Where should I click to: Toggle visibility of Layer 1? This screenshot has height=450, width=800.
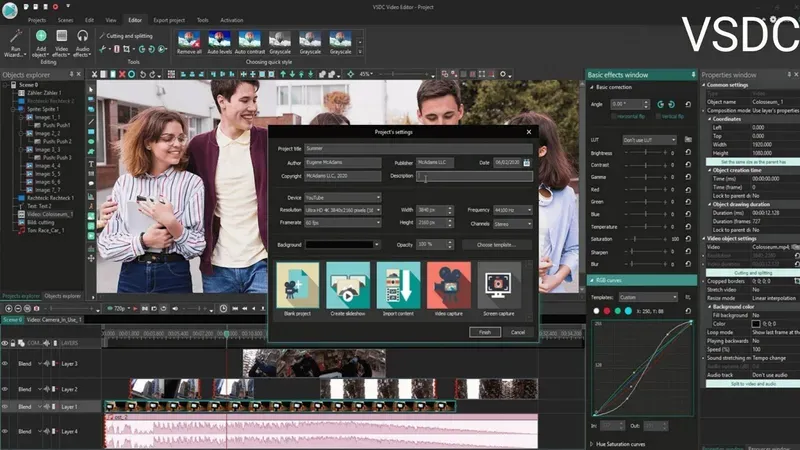click(x=5, y=407)
